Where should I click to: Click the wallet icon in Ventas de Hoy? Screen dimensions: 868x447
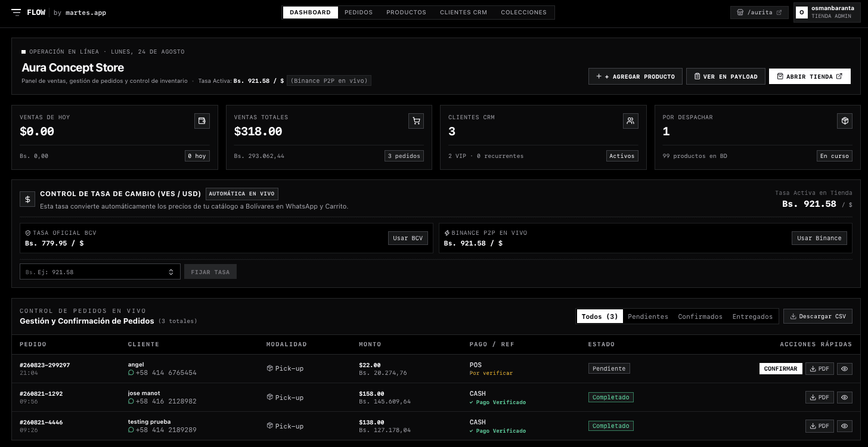coord(202,121)
